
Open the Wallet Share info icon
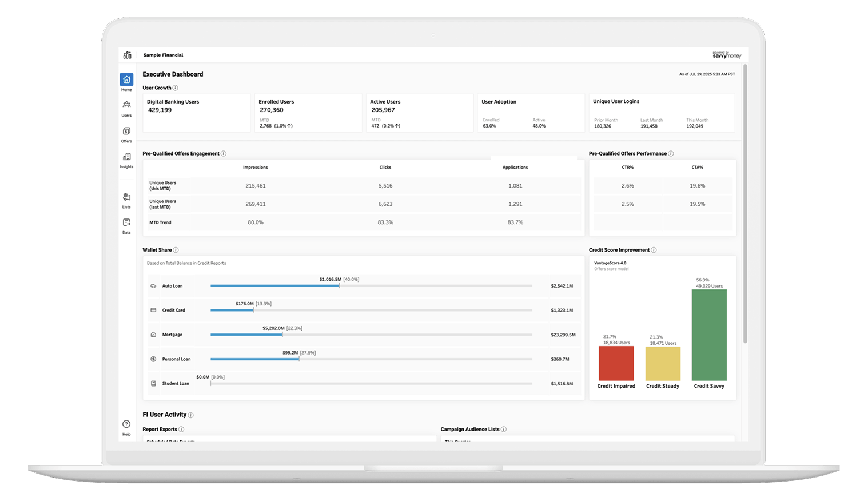coord(176,250)
